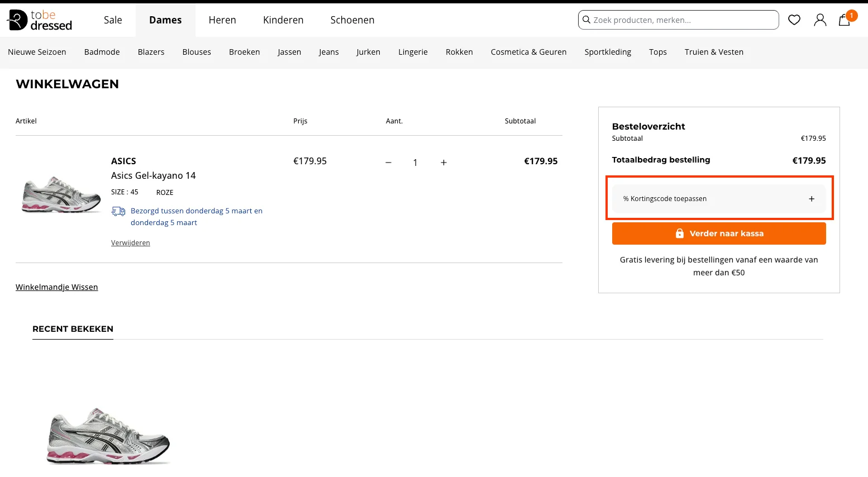
Task: Click the delivery truck icon
Action: click(118, 211)
